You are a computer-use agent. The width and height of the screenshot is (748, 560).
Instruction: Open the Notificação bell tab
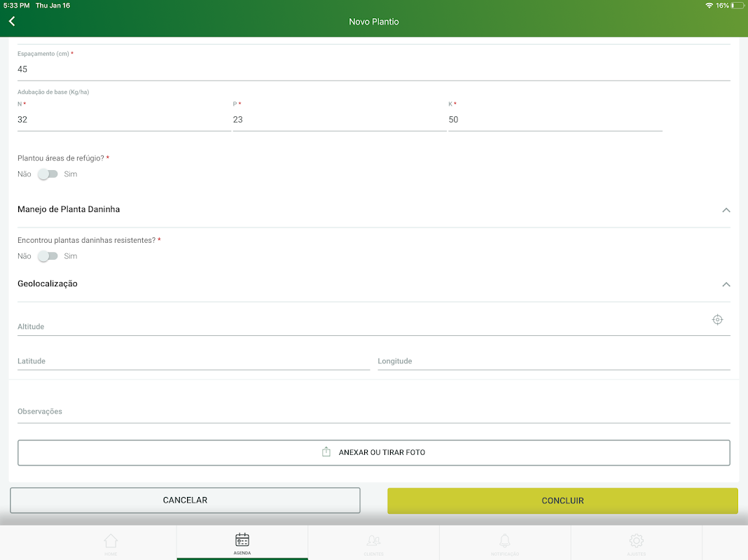[505, 544]
